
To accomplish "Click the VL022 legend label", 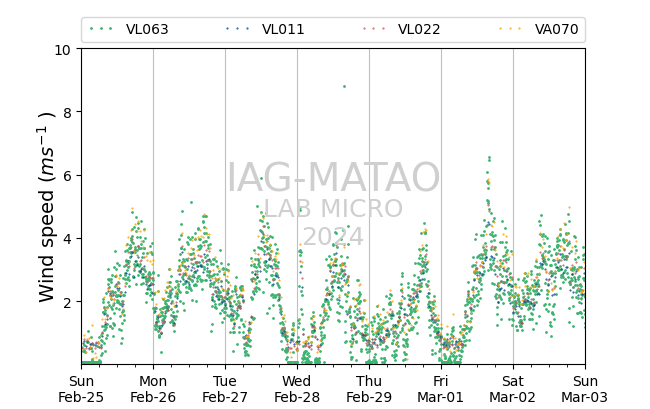I will (x=419, y=29).
